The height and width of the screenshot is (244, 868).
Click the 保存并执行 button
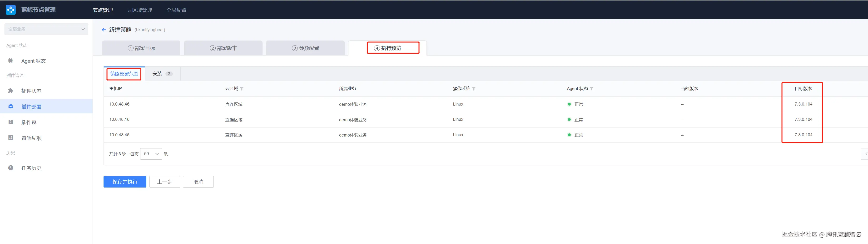(x=125, y=182)
